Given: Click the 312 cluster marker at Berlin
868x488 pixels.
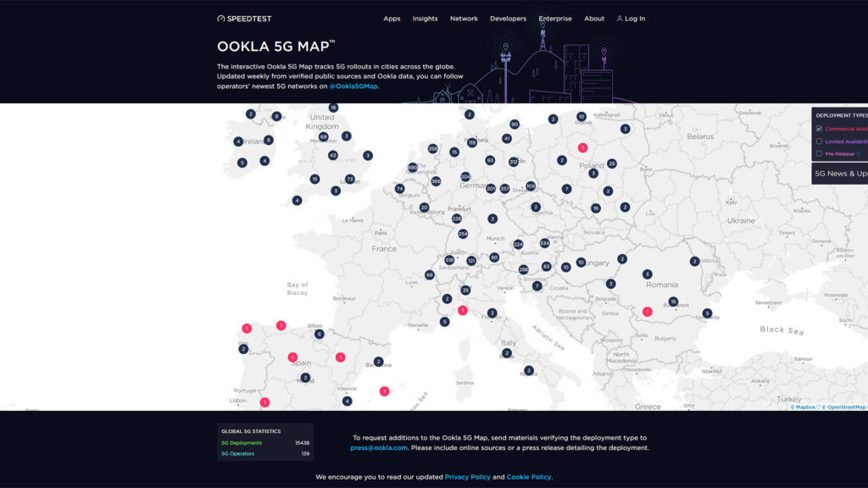Looking at the screenshot, I should click(x=514, y=162).
